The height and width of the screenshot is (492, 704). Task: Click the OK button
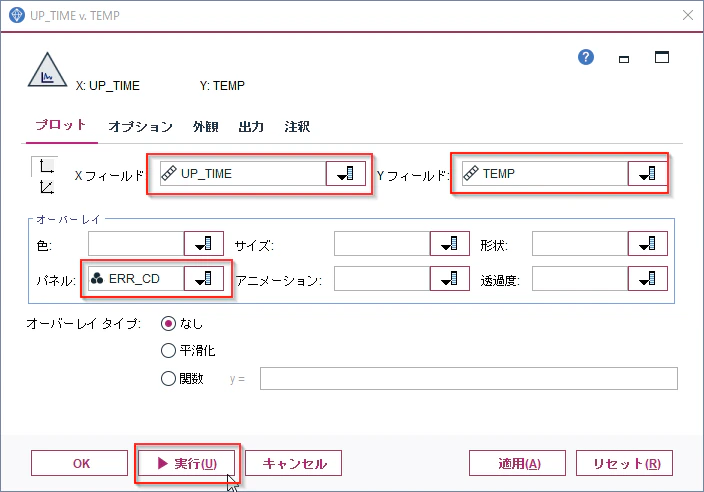(x=79, y=463)
